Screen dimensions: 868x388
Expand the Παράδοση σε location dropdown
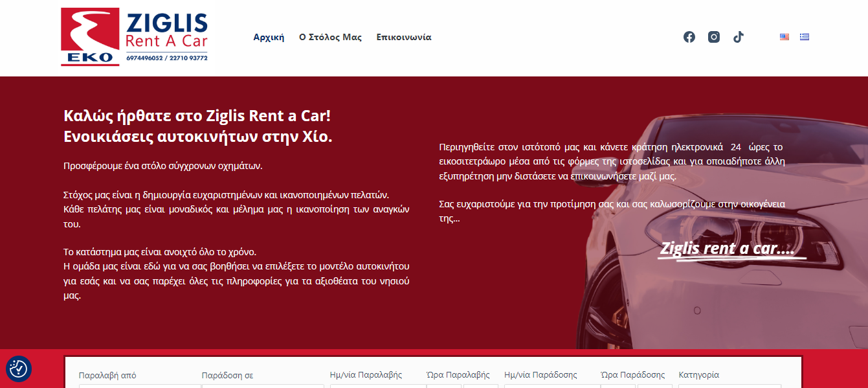pyautogui.click(x=263, y=386)
